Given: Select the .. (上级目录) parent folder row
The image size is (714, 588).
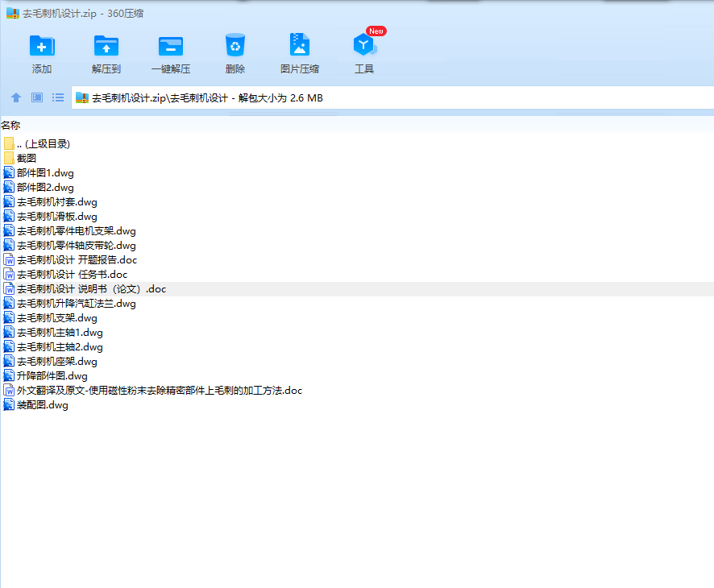Looking at the screenshot, I should tap(44, 144).
